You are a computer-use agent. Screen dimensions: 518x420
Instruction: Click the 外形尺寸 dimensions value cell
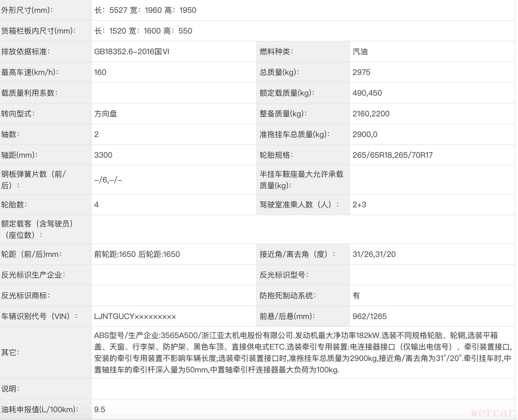(x=145, y=10)
